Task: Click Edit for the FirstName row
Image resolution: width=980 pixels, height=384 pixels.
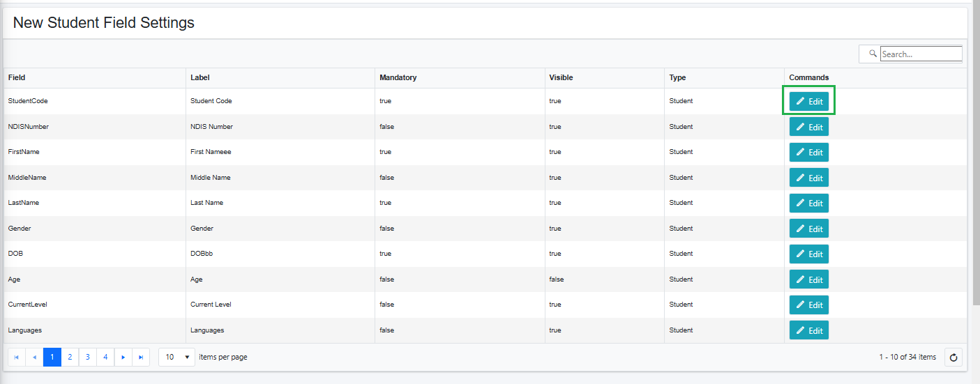Action: (809, 153)
